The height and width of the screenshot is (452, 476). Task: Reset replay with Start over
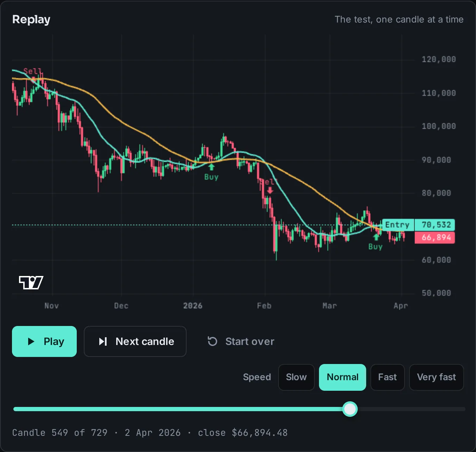(x=241, y=341)
